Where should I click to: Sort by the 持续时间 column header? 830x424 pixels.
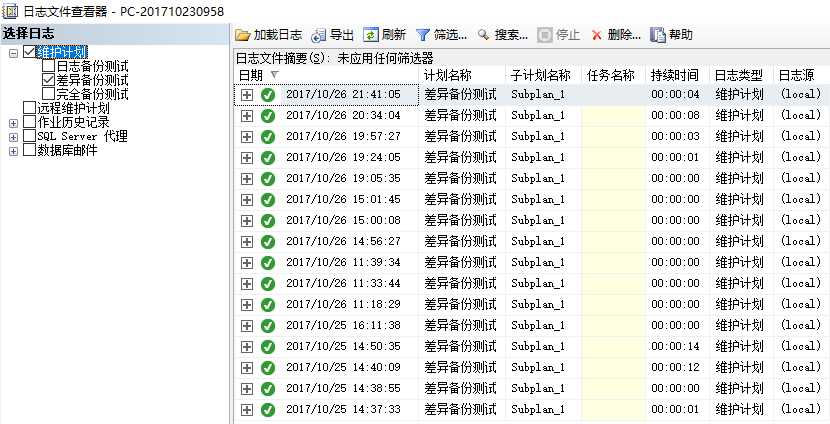677,75
